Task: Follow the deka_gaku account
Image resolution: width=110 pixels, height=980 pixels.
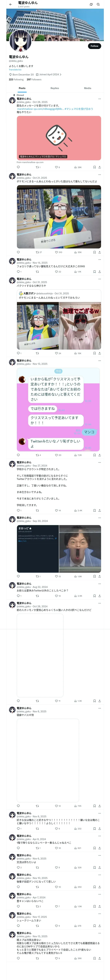Action: pyautogui.click(x=95, y=46)
